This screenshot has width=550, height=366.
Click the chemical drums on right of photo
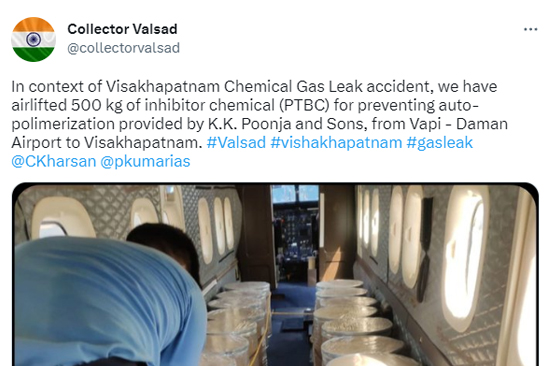coord(354,321)
